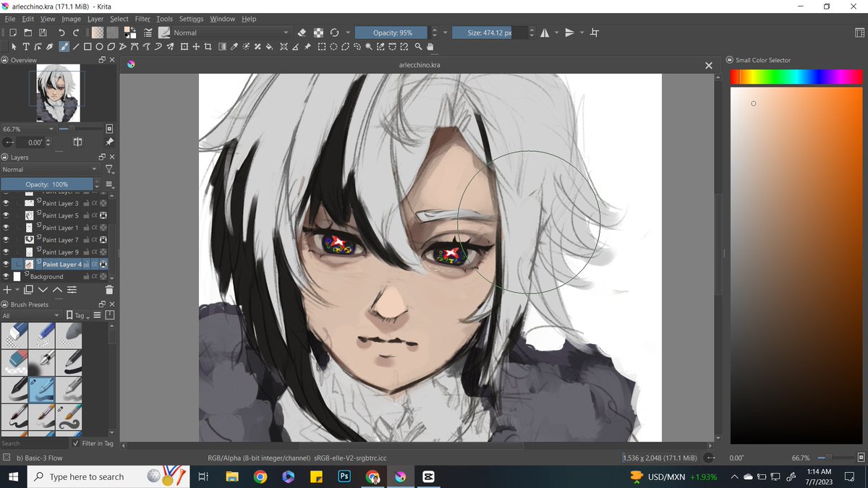The image size is (868, 488).
Task: Open the Layer menu
Action: (x=95, y=19)
